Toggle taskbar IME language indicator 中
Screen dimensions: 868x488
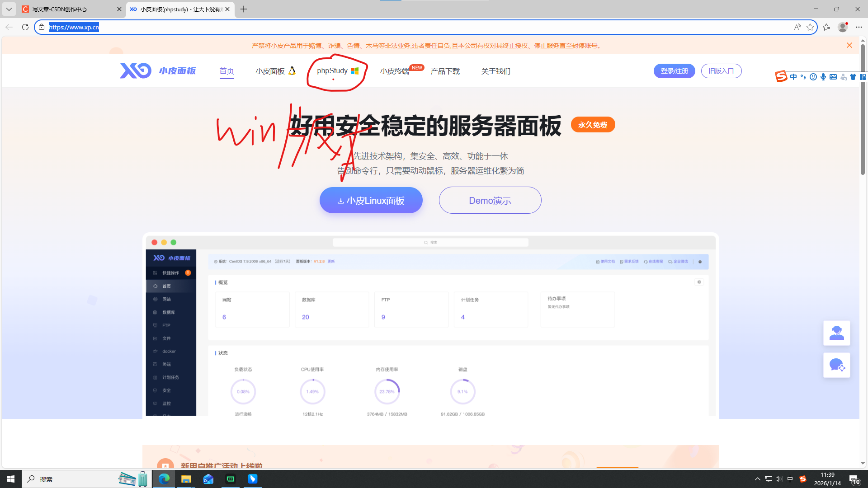click(790, 479)
